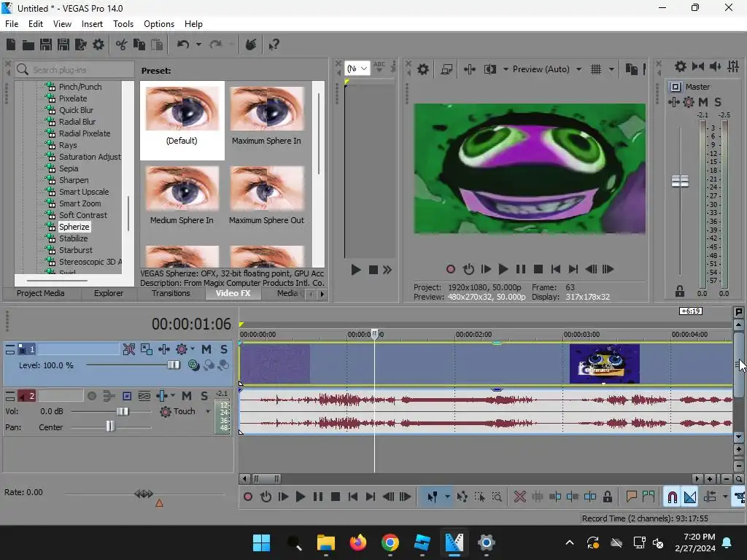Toggle Master bus mute M button

pyautogui.click(x=703, y=102)
